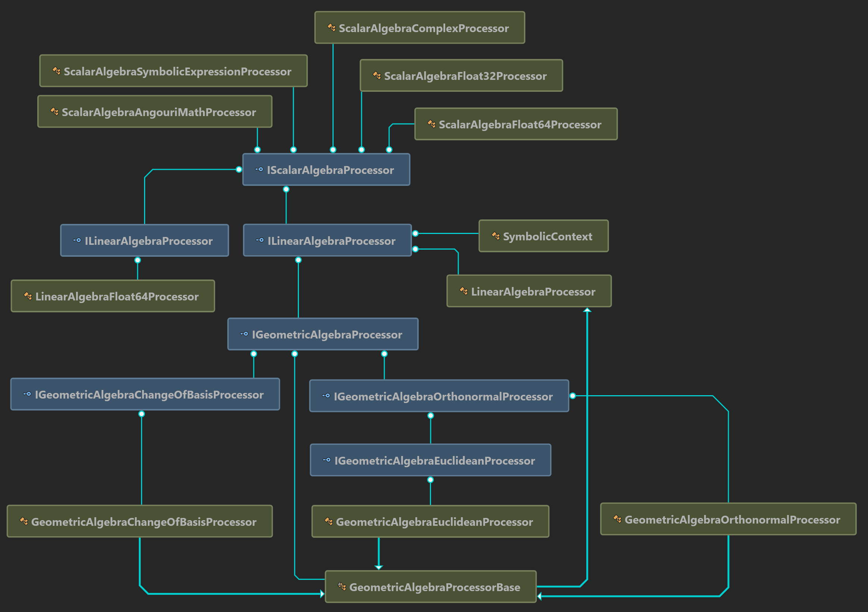868x612 pixels.
Task: Click the class icon beside SymbolicContext
Action: (x=495, y=236)
